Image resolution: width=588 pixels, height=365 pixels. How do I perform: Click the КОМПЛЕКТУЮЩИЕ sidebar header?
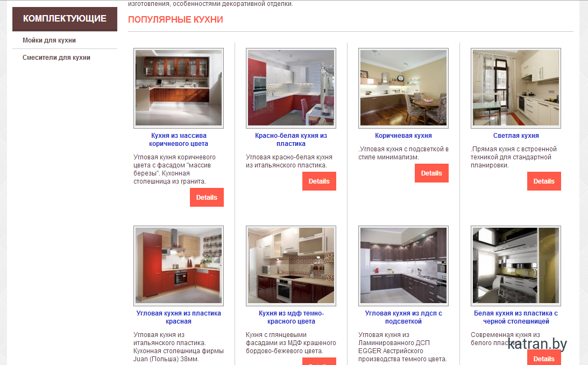[x=65, y=19]
